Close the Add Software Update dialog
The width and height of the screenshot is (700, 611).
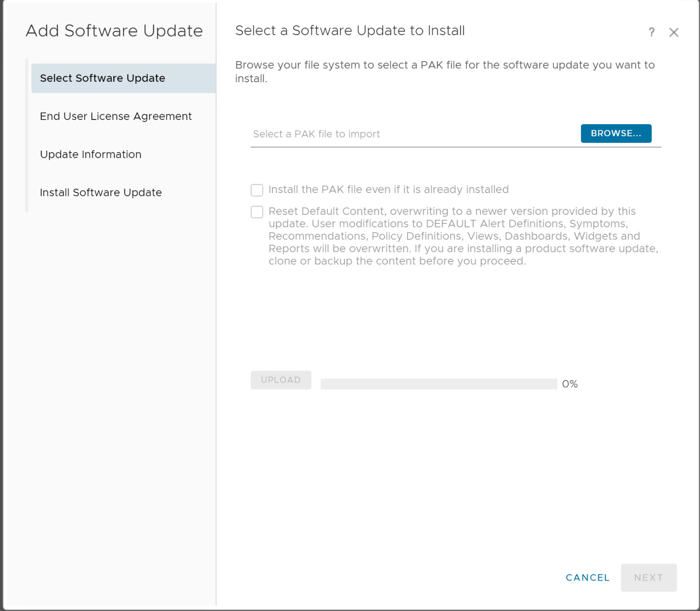click(673, 33)
